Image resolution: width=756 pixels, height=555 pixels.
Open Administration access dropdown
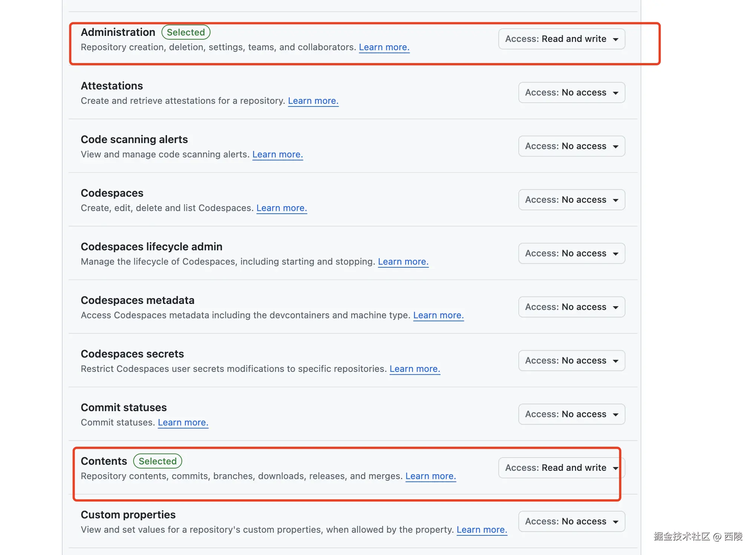tap(561, 39)
